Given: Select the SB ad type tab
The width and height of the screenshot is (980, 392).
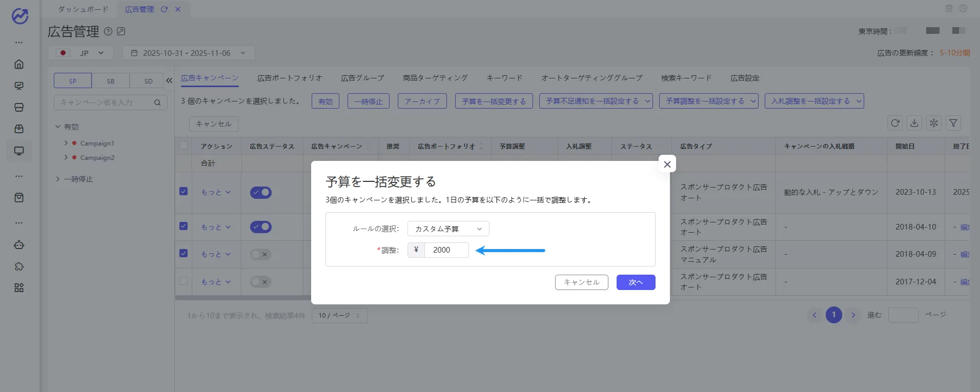Looking at the screenshot, I should (x=111, y=81).
